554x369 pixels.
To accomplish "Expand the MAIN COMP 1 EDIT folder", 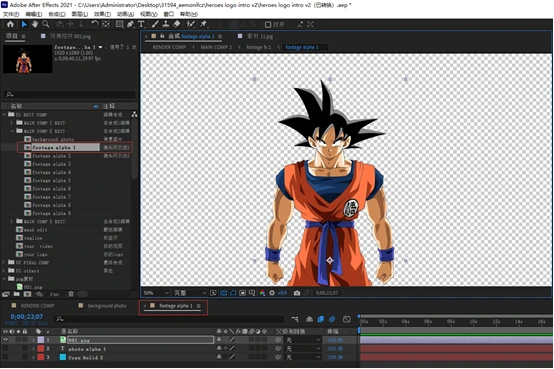I will point(12,123).
